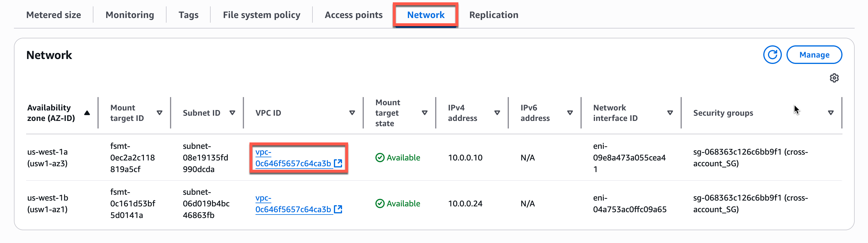Open the Replication tab
The width and height of the screenshot is (868, 243).
pos(494,15)
